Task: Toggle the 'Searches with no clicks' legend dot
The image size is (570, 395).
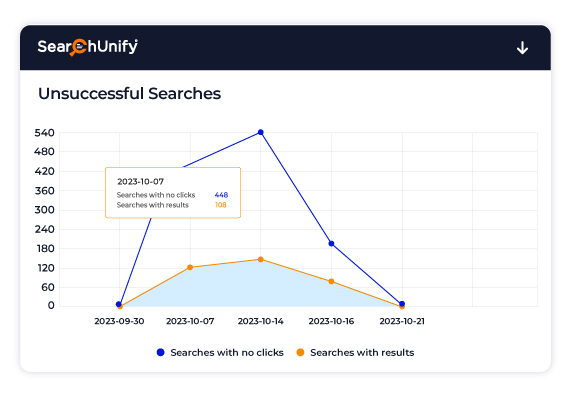Action: tap(160, 352)
